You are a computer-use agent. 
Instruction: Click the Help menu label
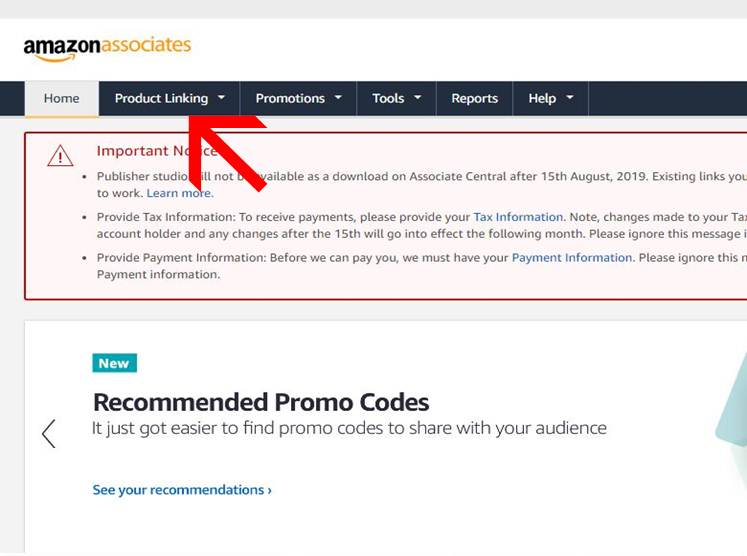click(542, 98)
